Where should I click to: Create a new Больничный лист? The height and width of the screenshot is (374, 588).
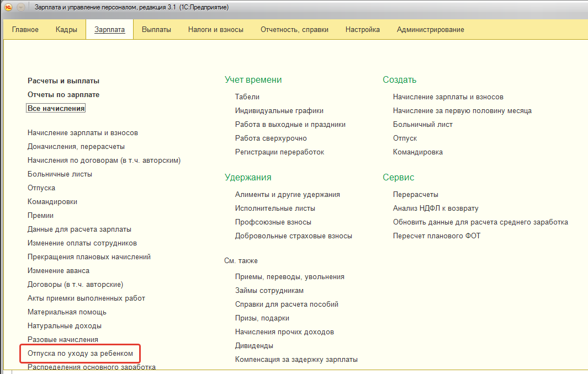coord(422,125)
